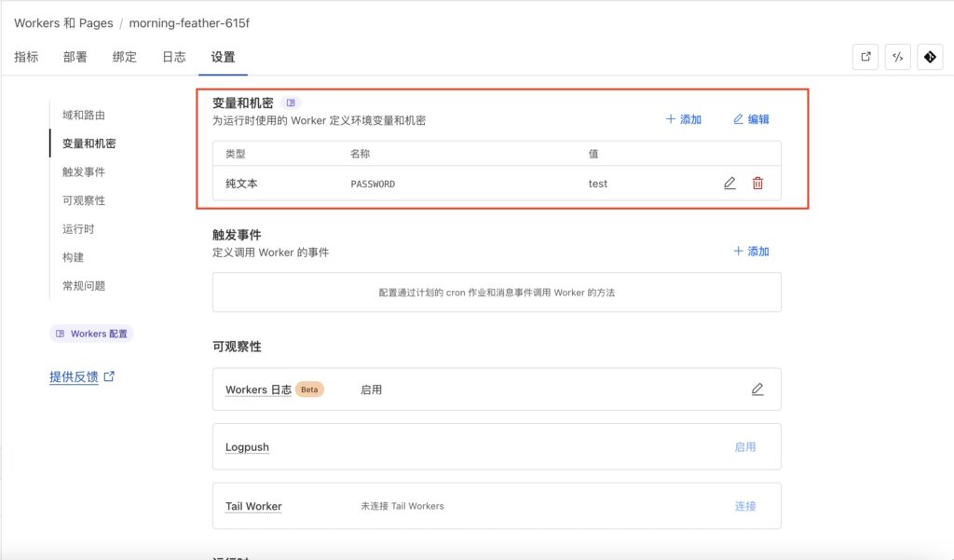Click the cron trigger description box
954x560 pixels.
coord(497,293)
